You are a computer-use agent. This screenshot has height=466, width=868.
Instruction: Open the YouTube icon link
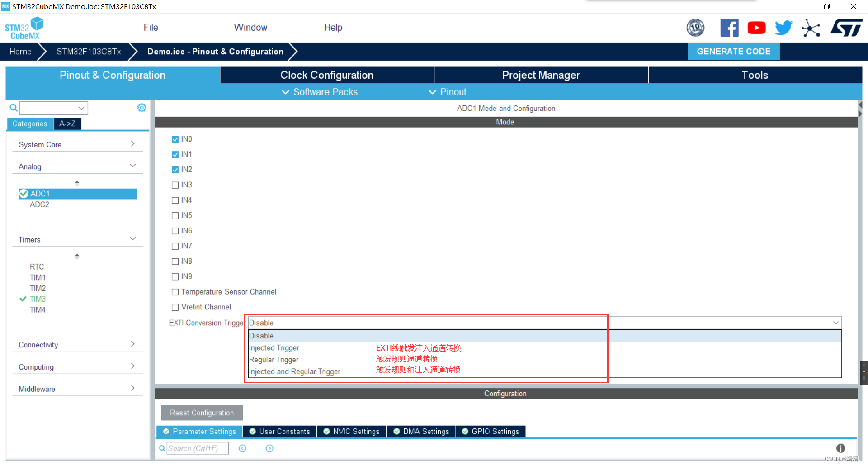756,28
